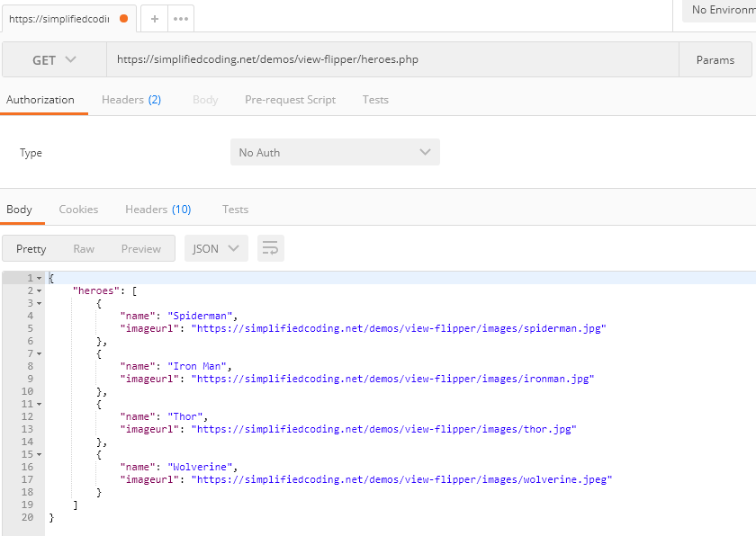Click the "Wolverine" name value
Viewport: 756px width, 536px height.
coord(200,467)
